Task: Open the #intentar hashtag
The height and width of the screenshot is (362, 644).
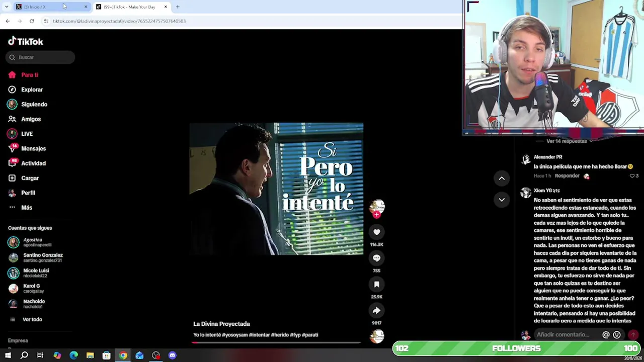Action: tap(259, 335)
